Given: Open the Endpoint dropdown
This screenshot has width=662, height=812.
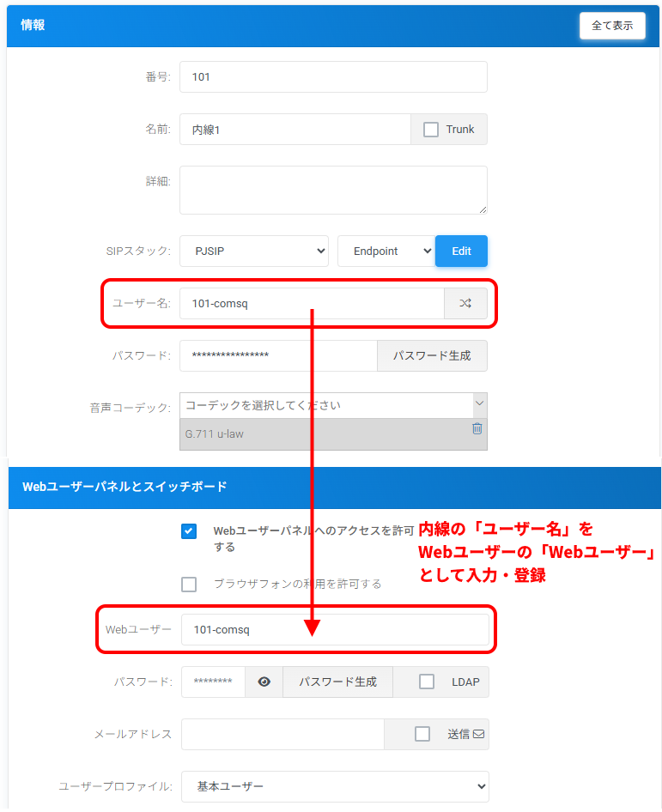Looking at the screenshot, I should click(x=386, y=251).
